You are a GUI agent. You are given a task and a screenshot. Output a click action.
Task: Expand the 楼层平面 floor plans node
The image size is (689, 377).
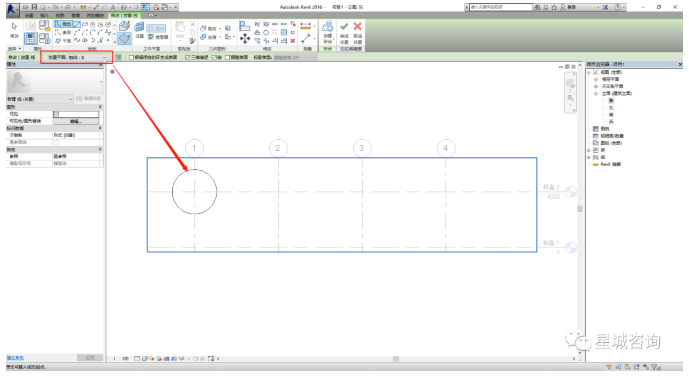point(596,80)
